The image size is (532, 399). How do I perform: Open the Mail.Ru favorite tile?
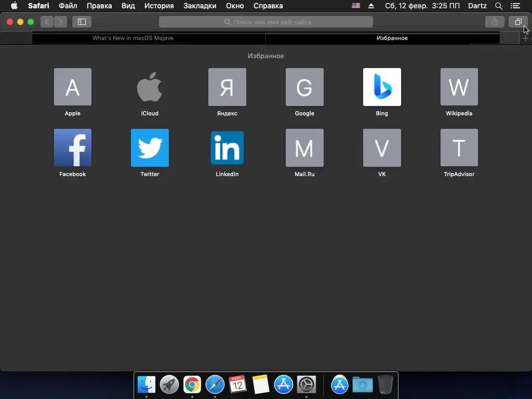(304, 148)
